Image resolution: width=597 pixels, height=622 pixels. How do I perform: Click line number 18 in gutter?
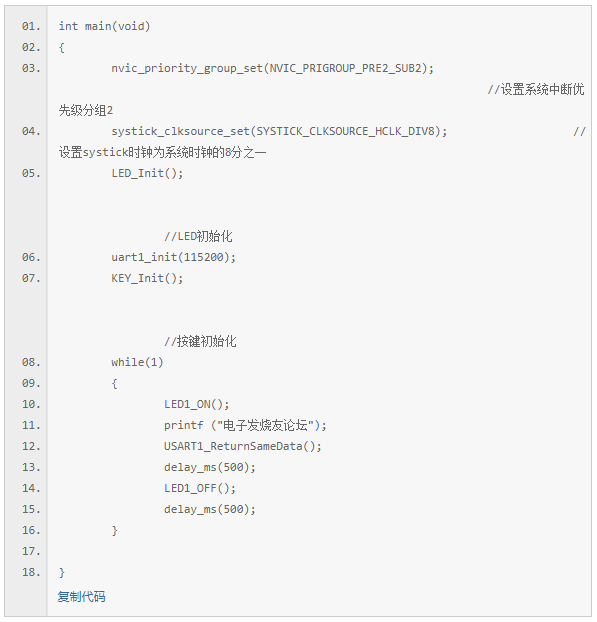click(x=31, y=572)
